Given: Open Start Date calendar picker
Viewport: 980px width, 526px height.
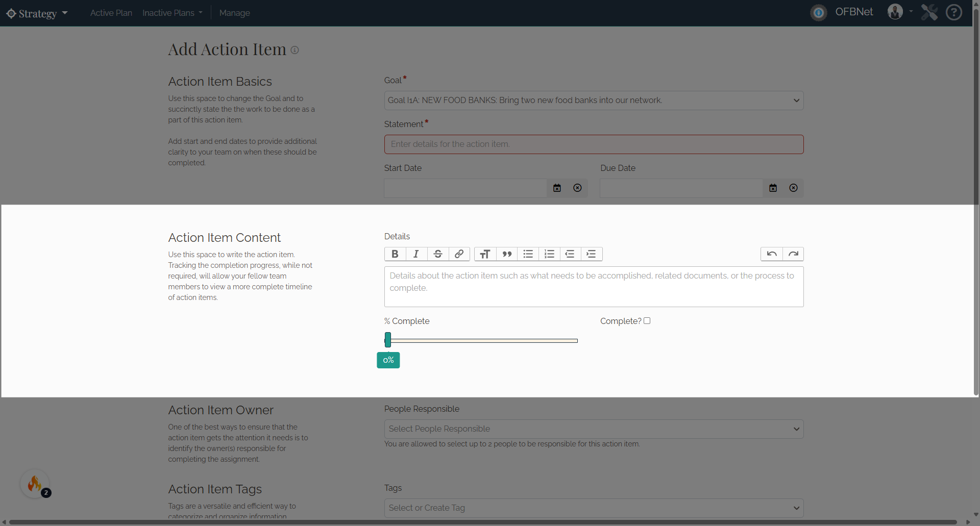Looking at the screenshot, I should tap(557, 188).
